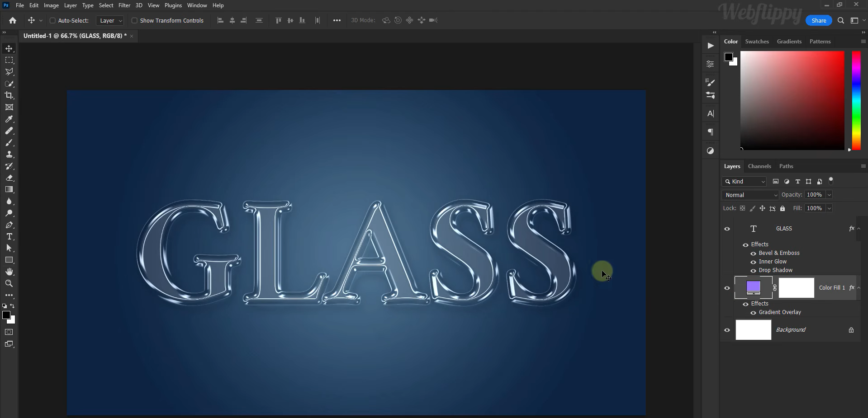The height and width of the screenshot is (418, 868).
Task: Select the Eraser tool
Action: click(x=9, y=178)
